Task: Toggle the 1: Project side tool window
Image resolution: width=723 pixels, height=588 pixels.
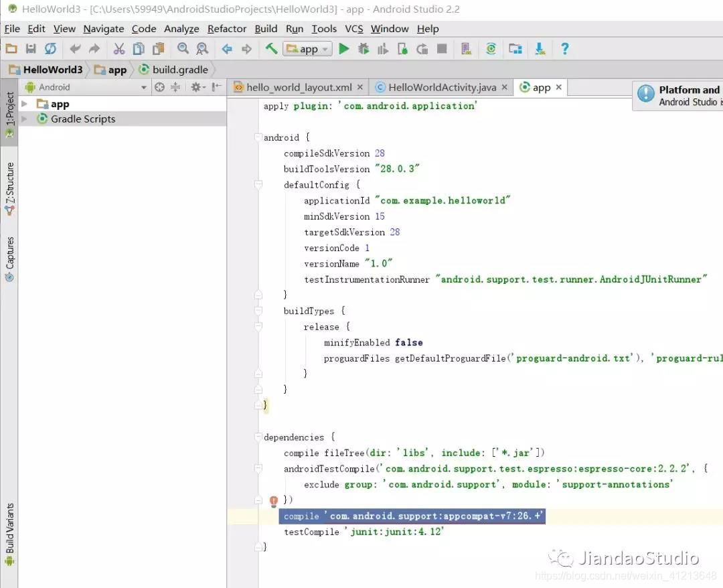Action: (9, 113)
